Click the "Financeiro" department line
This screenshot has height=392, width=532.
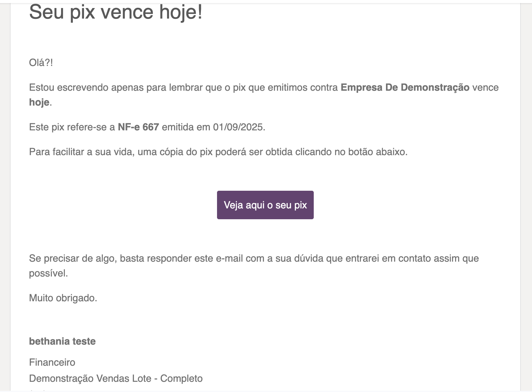52,362
